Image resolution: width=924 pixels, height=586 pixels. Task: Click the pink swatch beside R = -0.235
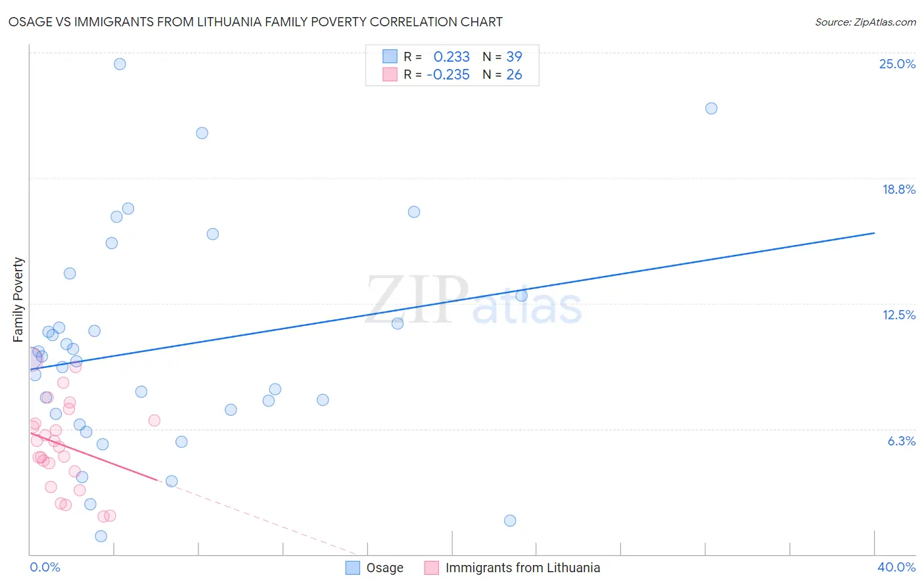coord(390,74)
